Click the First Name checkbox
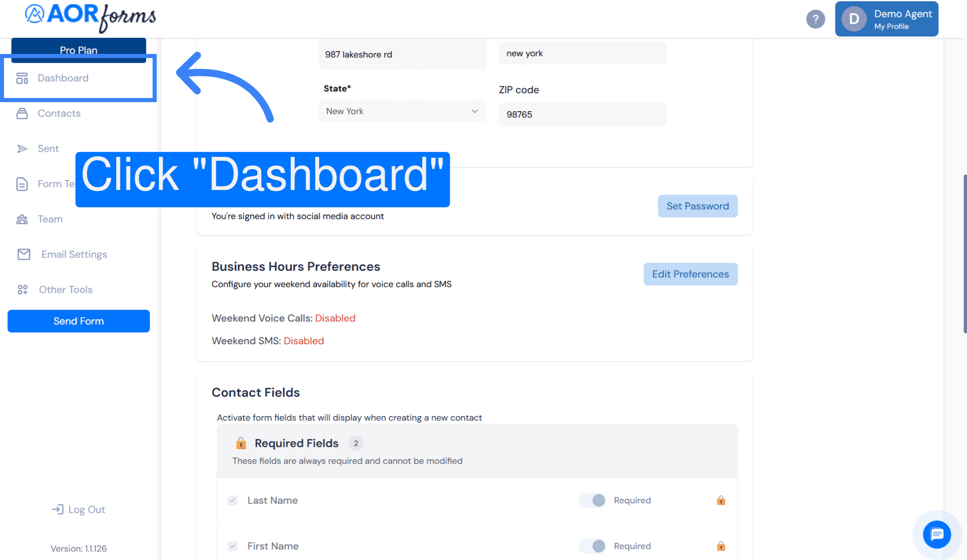Image resolution: width=967 pixels, height=560 pixels. [x=233, y=546]
